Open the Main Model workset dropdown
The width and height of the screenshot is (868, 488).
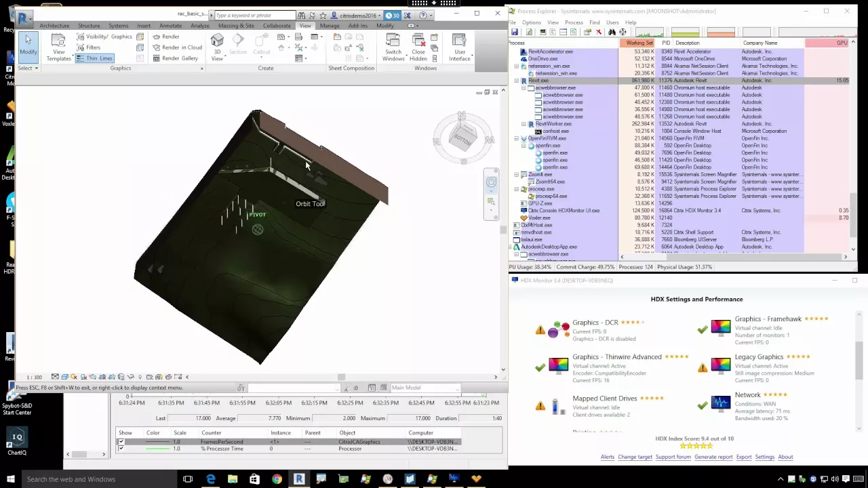point(425,388)
